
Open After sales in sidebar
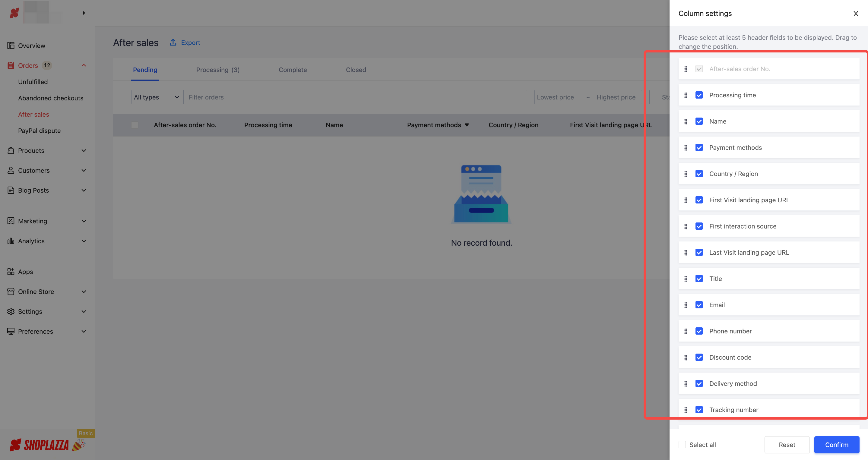pyautogui.click(x=34, y=115)
